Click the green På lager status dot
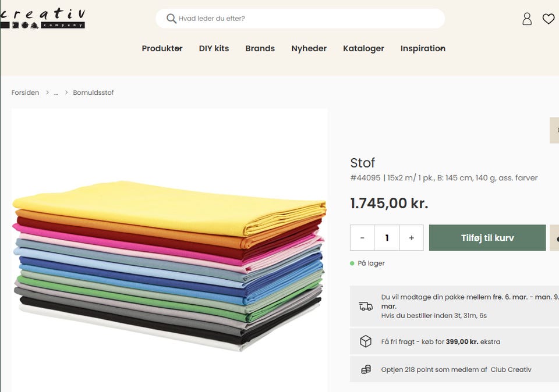Screen dimensions: 559x392 352,263
